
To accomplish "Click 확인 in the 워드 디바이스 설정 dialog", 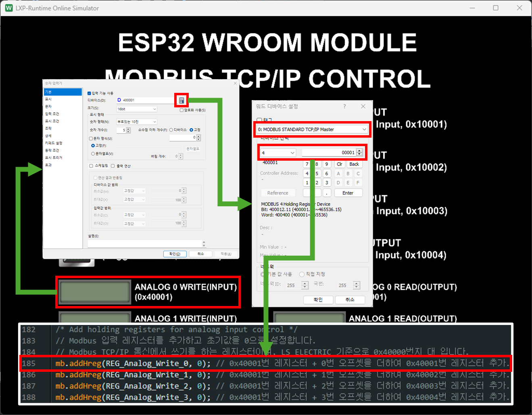I will click(x=318, y=300).
